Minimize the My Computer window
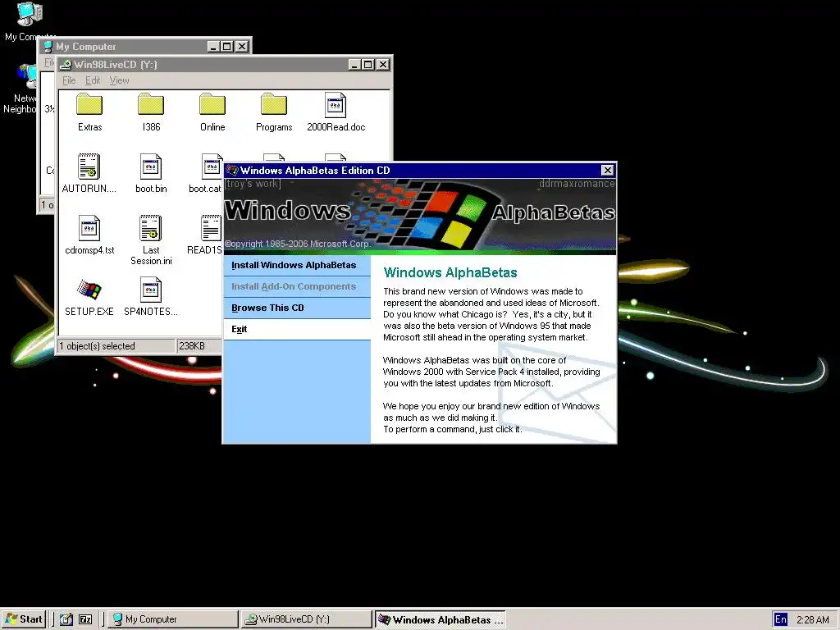The image size is (840, 630). (214, 47)
